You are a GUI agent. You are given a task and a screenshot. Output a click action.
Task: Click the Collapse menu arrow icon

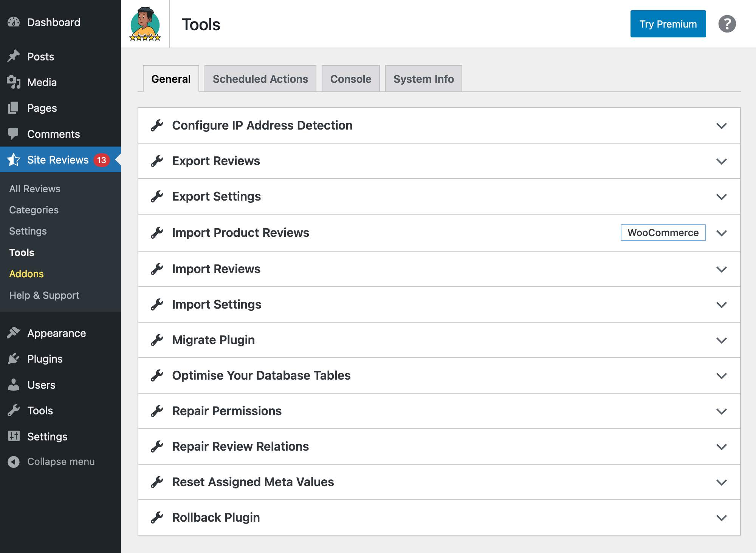(14, 462)
